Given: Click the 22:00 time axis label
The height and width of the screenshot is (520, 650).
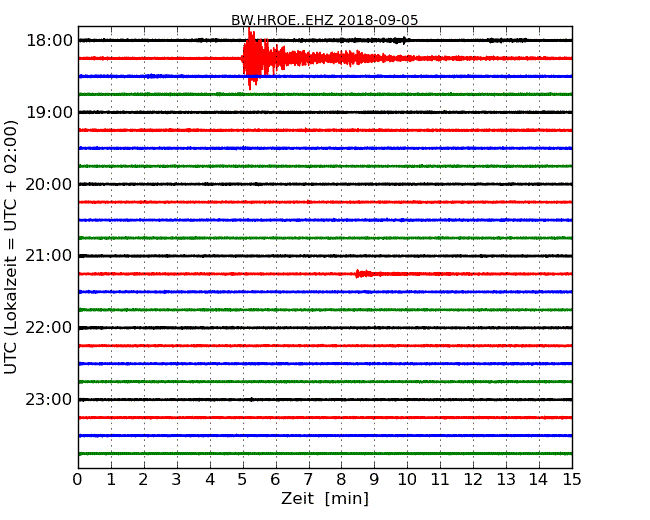Looking at the screenshot, I should tap(50, 328).
